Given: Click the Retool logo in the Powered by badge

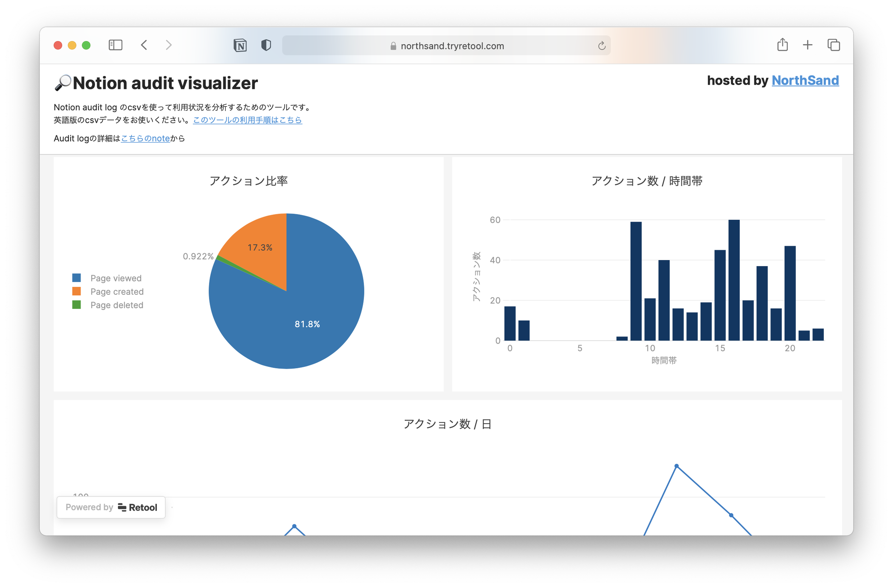Looking at the screenshot, I should [x=121, y=507].
